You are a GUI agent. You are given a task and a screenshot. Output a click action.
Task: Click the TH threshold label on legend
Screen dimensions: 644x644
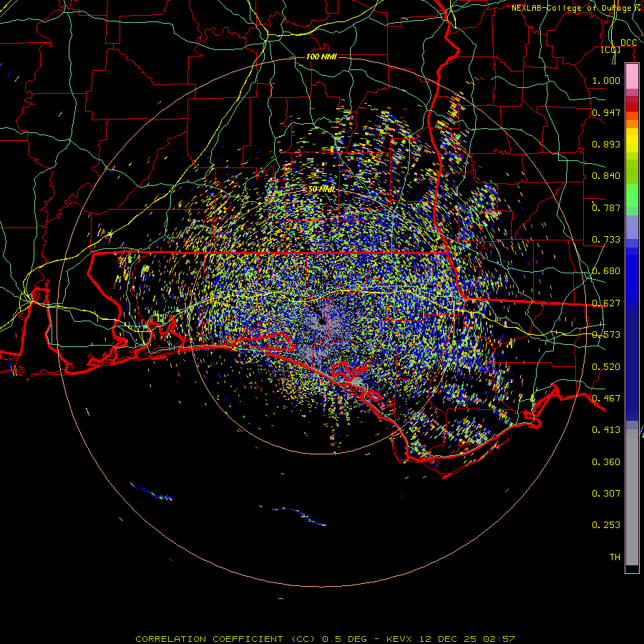615,557
